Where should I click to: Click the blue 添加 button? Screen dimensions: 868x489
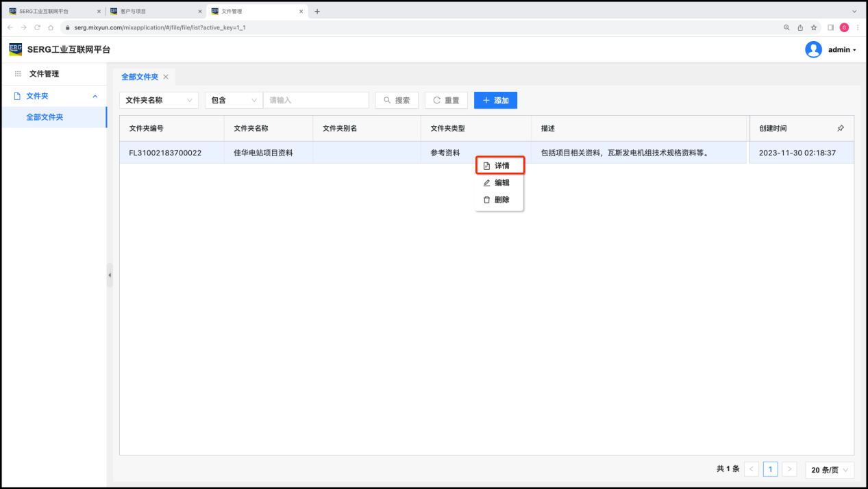495,100
